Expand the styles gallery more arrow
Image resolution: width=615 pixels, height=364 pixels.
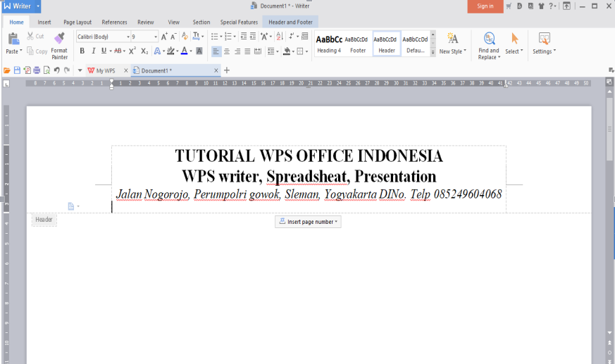pyautogui.click(x=433, y=52)
